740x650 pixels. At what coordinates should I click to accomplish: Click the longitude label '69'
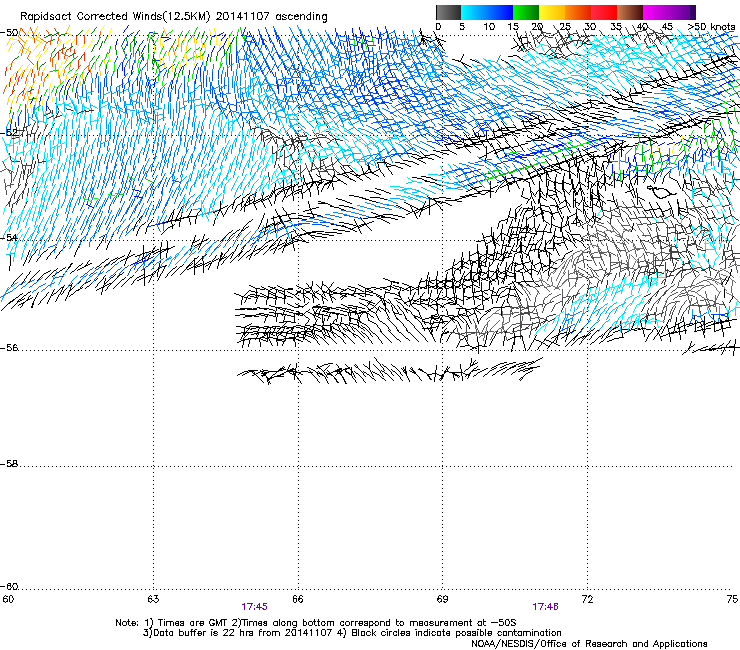[x=442, y=599]
